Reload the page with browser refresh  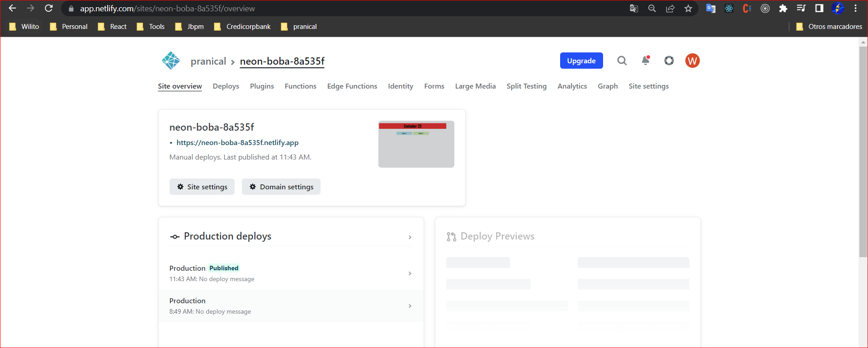click(49, 9)
